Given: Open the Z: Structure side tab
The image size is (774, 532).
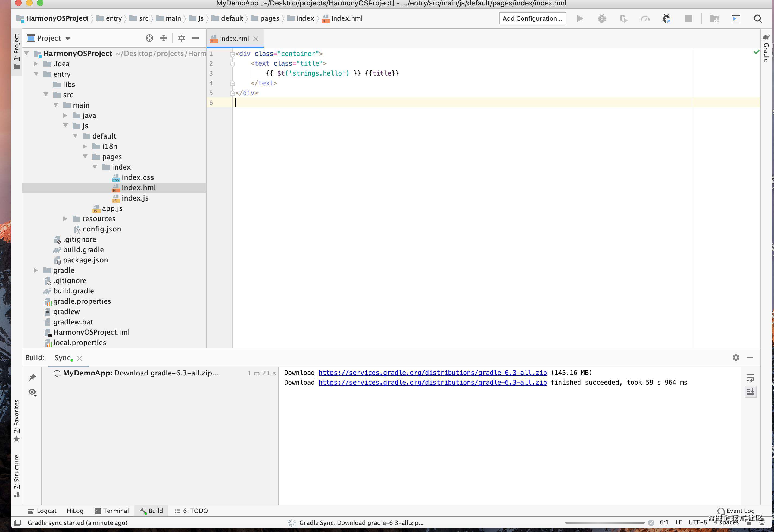Looking at the screenshot, I should pyautogui.click(x=16, y=476).
